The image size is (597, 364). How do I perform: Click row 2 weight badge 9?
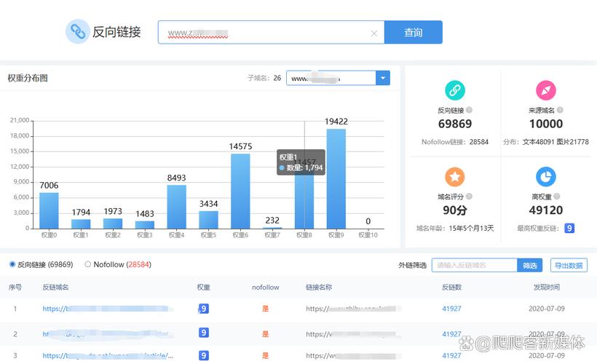204,333
